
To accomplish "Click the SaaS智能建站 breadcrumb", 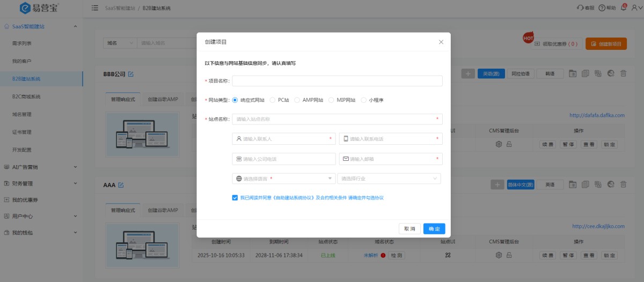I will 119,9.
